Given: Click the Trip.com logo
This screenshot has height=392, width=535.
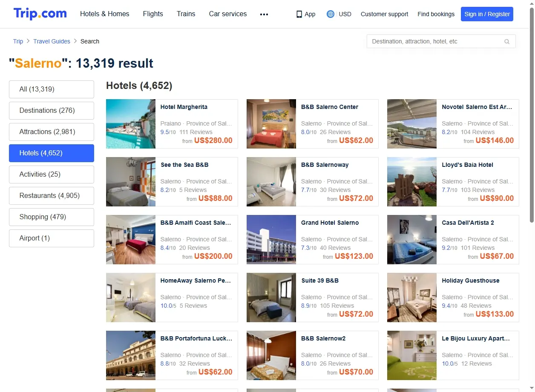Looking at the screenshot, I should click(40, 14).
